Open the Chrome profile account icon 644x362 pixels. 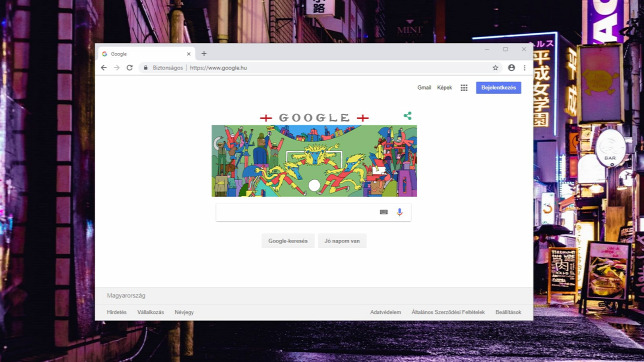click(511, 68)
